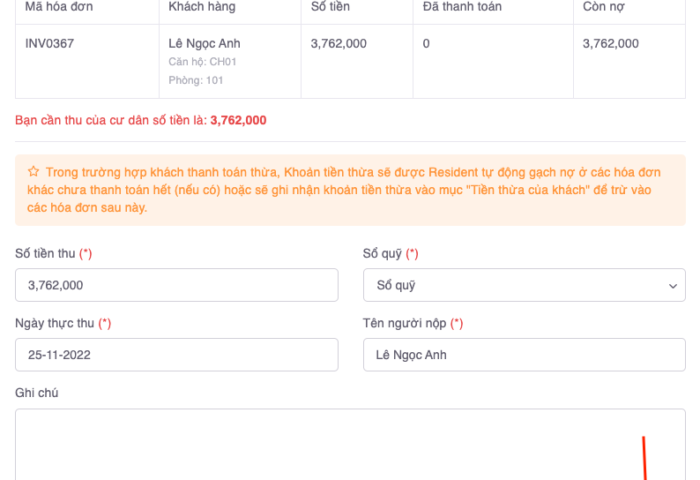Screen dimensions: 700x480
Task: Open the Sổ quỹ dropdown
Action: pos(524,285)
